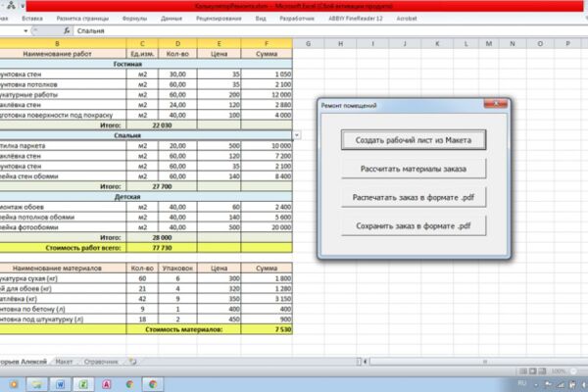Open the Вставка ribbon tab

pyautogui.click(x=32, y=19)
